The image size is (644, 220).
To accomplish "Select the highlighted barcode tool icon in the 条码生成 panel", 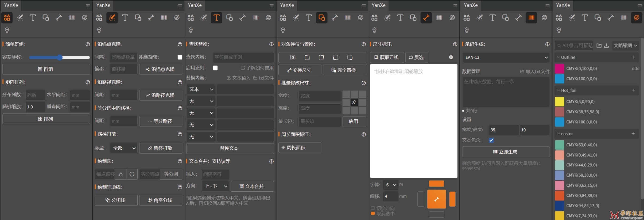I will click(532, 18).
